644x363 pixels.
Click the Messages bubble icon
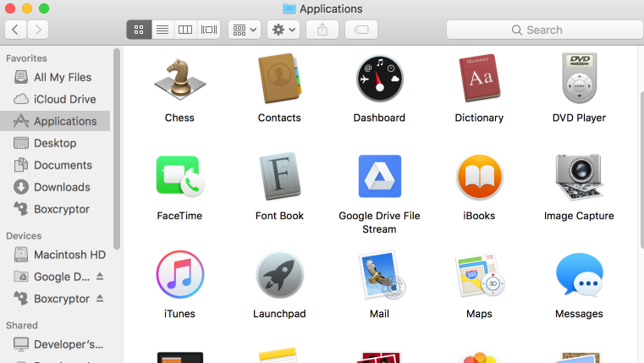pos(580,274)
